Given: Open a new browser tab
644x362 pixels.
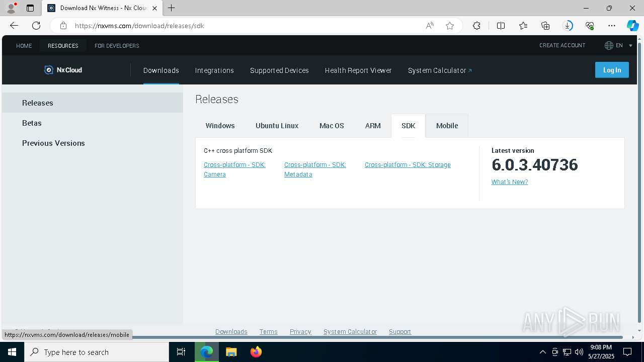Looking at the screenshot, I should tap(172, 8).
